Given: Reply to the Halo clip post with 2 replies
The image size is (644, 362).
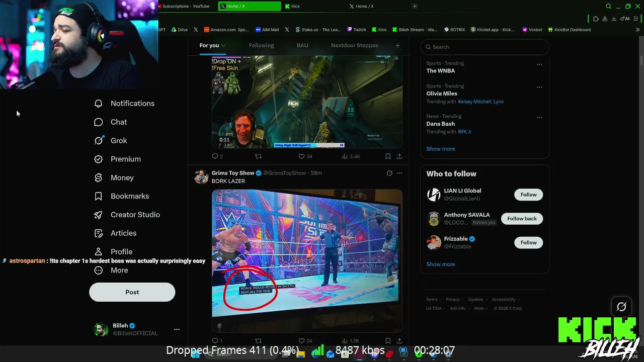Looking at the screenshot, I should [217, 156].
